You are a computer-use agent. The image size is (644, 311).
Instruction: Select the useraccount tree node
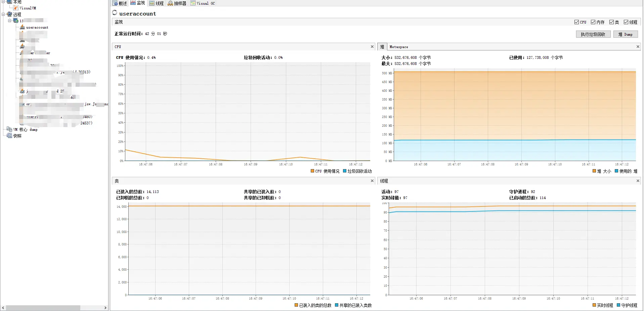point(37,27)
